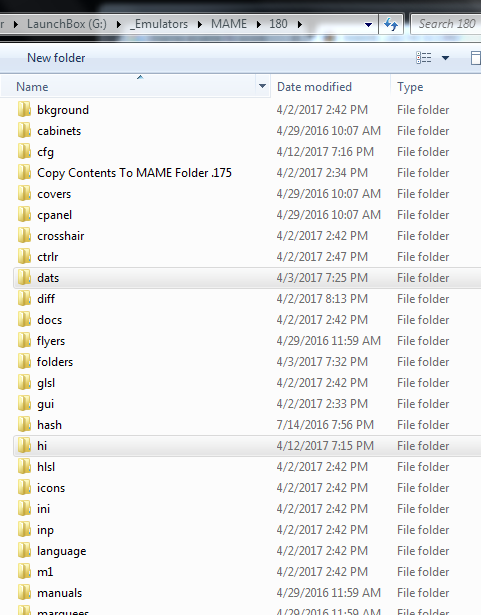The height and width of the screenshot is (615, 481).
Task: Click the 180 breadcrumb segment
Action: [x=278, y=24]
